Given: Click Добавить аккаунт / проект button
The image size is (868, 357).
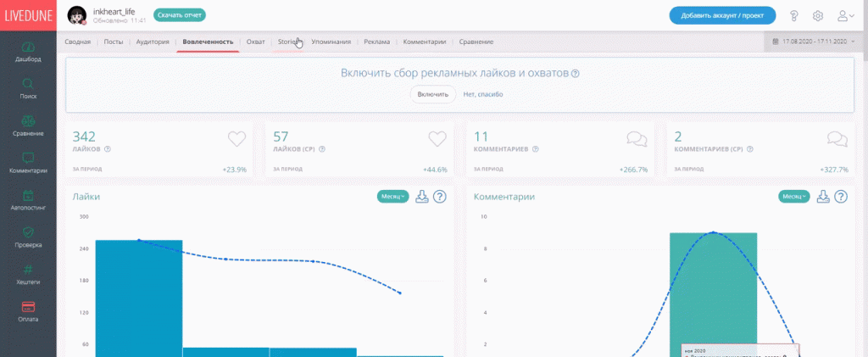Looking at the screenshot, I should pos(723,16).
